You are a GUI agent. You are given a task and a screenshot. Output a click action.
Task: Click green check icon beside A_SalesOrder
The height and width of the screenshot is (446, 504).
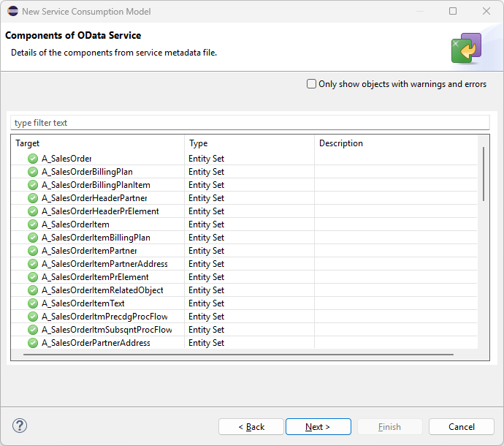coord(33,159)
